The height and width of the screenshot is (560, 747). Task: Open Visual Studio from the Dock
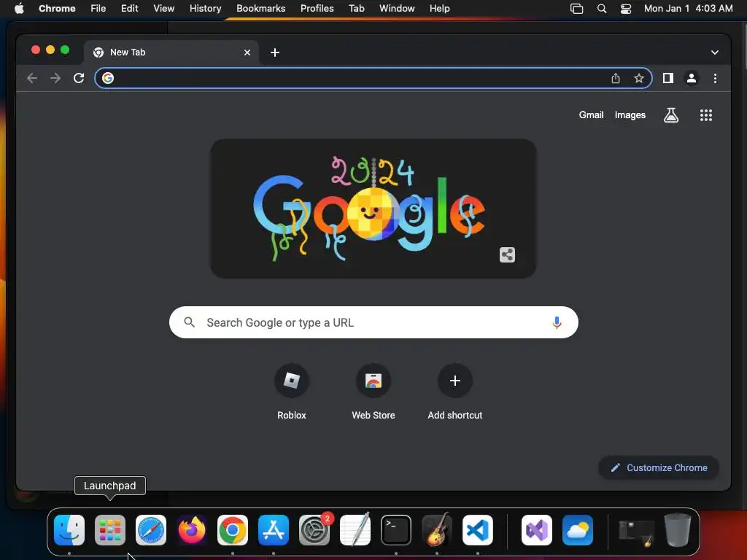point(537,530)
